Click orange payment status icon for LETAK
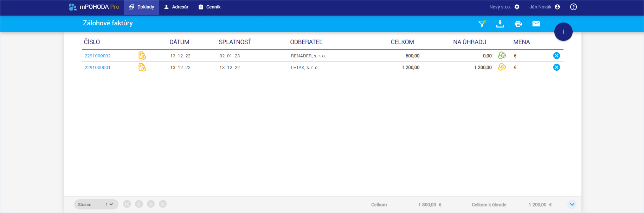 [502, 67]
